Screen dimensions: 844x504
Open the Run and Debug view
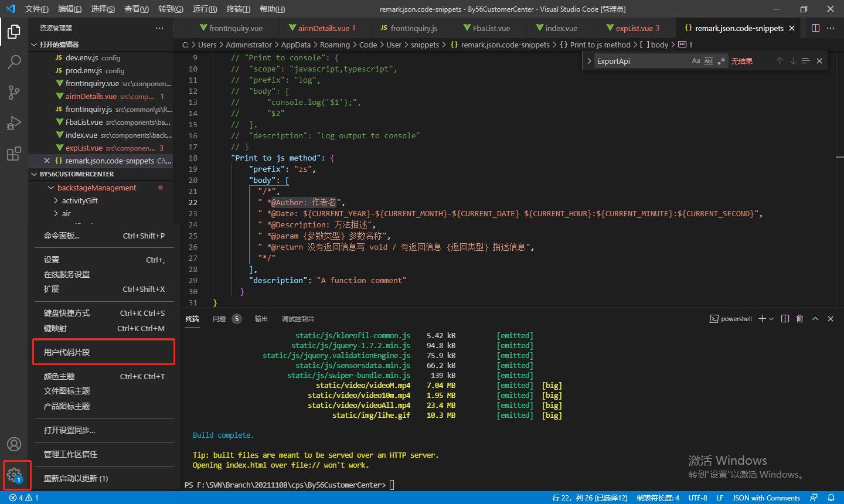click(x=14, y=122)
